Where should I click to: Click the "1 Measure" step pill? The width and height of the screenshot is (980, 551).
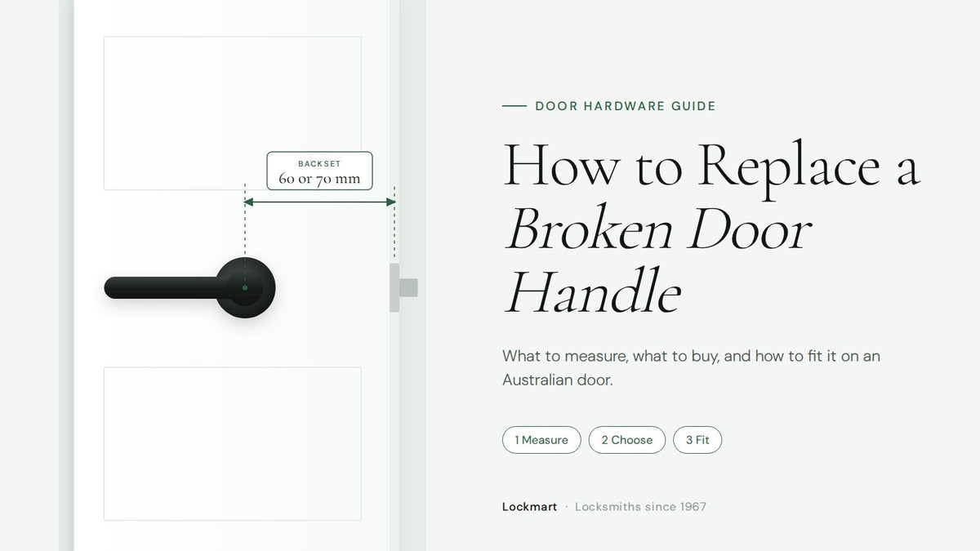coord(541,440)
